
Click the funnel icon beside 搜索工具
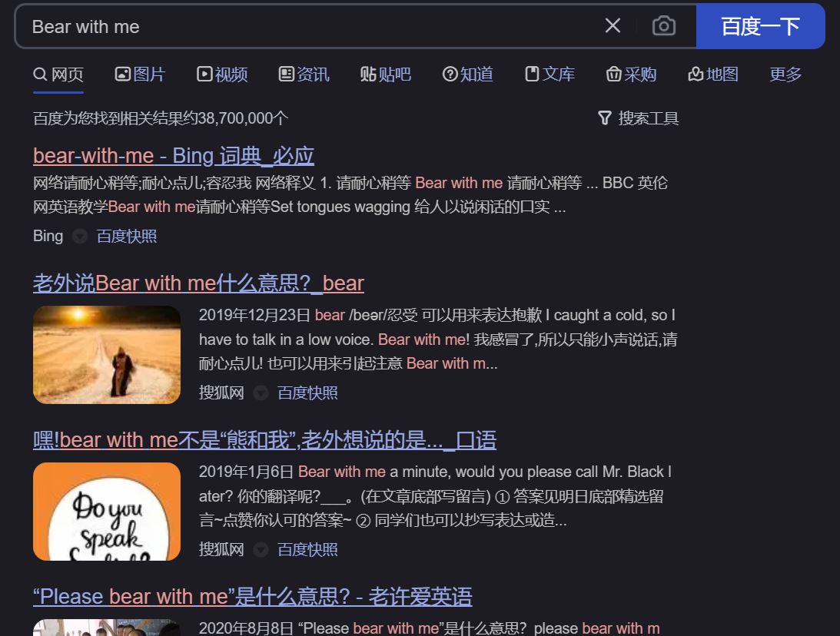click(x=605, y=118)
